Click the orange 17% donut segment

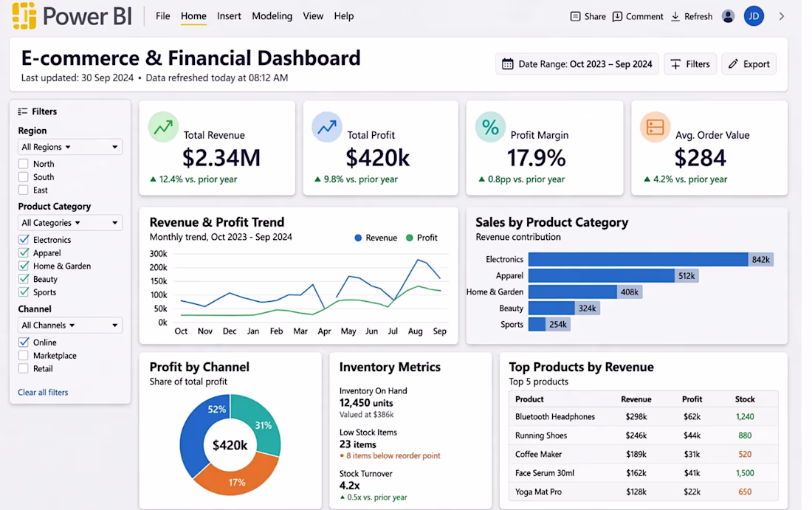pyautogui.click(x=235, y=475)
